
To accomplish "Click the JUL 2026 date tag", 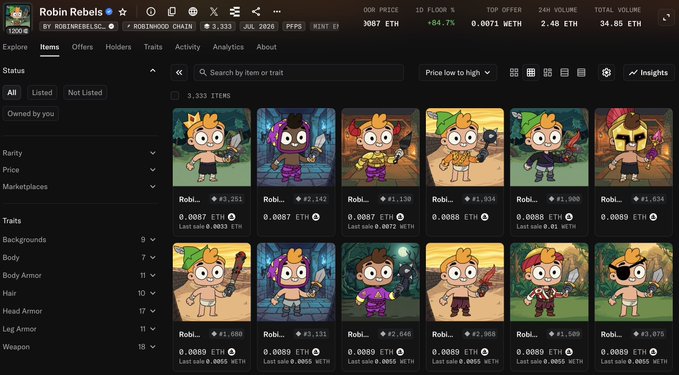I will click(x=259, y=26).
